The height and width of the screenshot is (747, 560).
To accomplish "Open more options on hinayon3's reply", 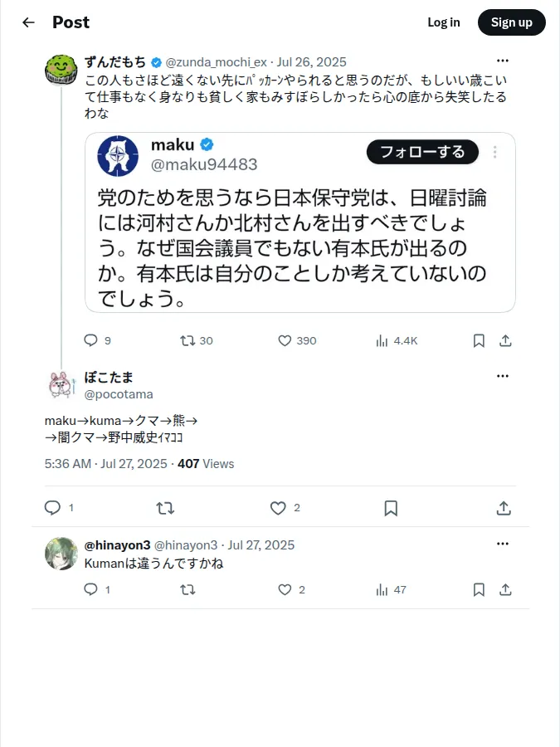I will (x=503, y=544).
